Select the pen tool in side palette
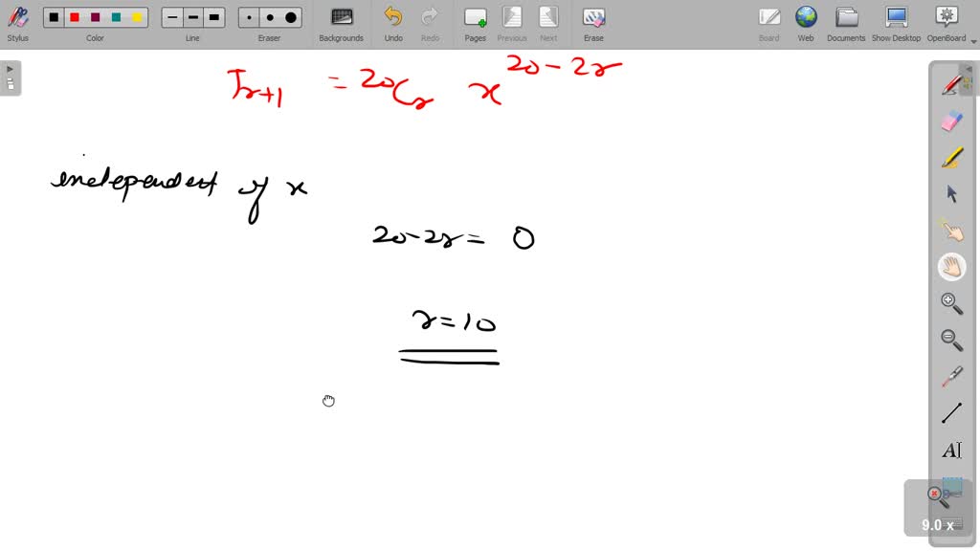Image resolution: width=980 pixels, height=551 pixels. (x=952, y=85)
